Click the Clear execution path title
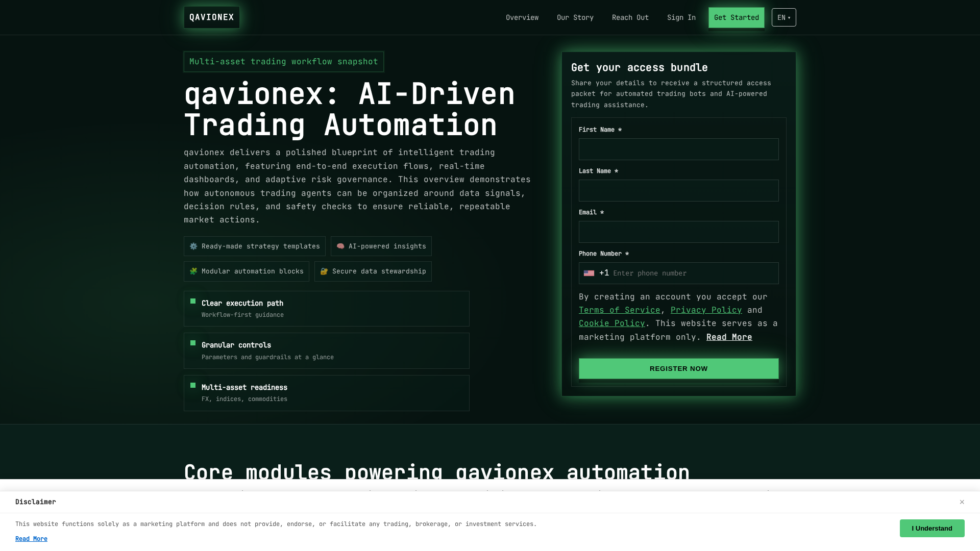This screenshot has height=551, width=980. click(x=242, y=303)
